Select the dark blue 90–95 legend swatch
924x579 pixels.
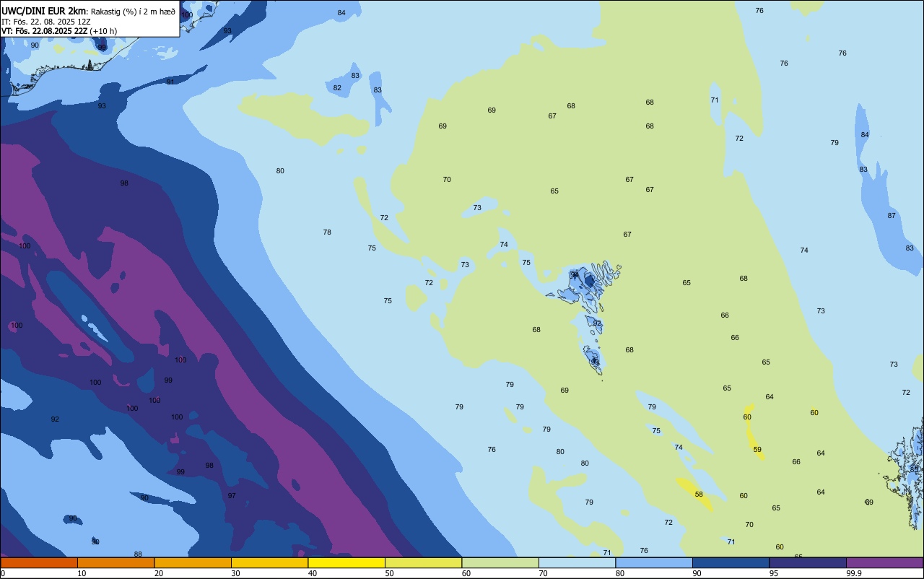pos(731,562)
